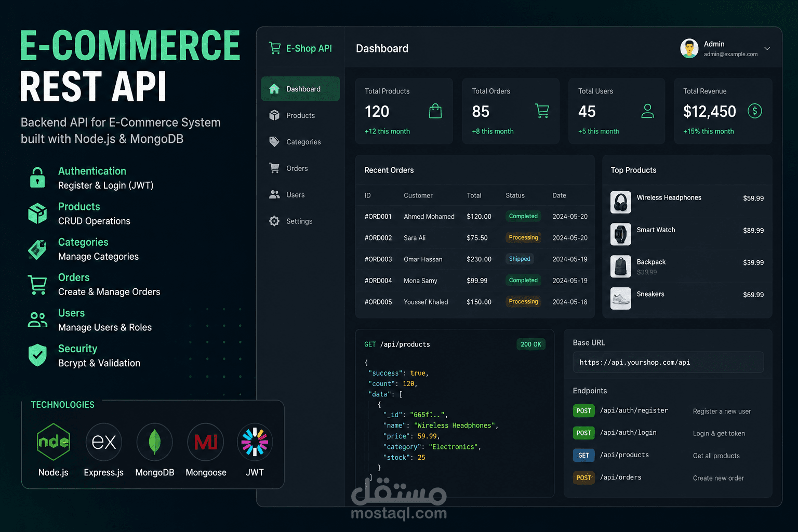Click the cart icon in Total Orders card
The height and width of the screenshot is (532, 798).
click(542, 111)
